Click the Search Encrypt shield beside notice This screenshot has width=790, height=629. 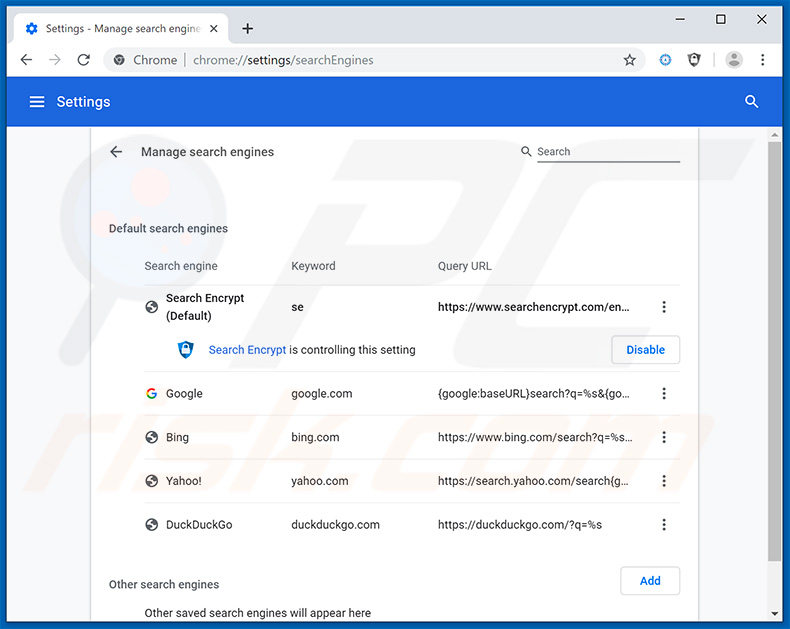coord(186,349)
